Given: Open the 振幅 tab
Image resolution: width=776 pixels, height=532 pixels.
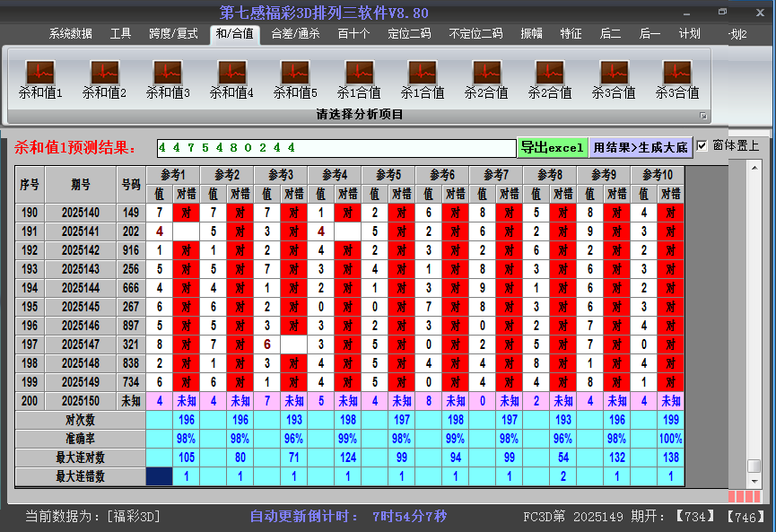Looking at the screenshot, I should coord(531,34).
